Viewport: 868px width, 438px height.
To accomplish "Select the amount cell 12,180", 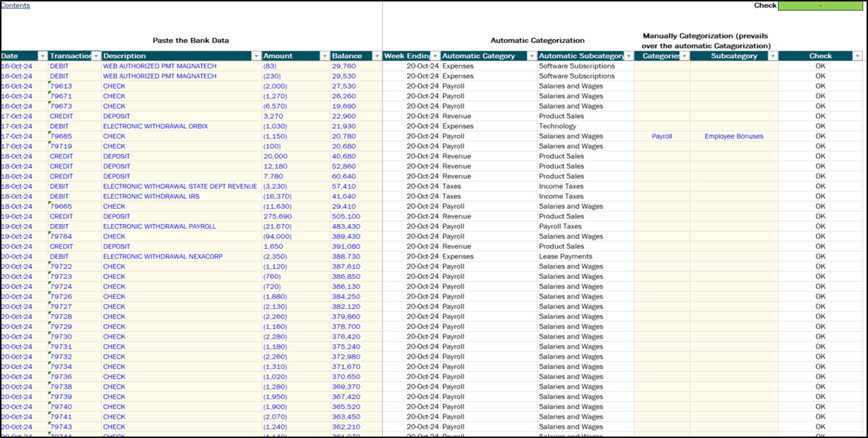I will coord(295,166).
